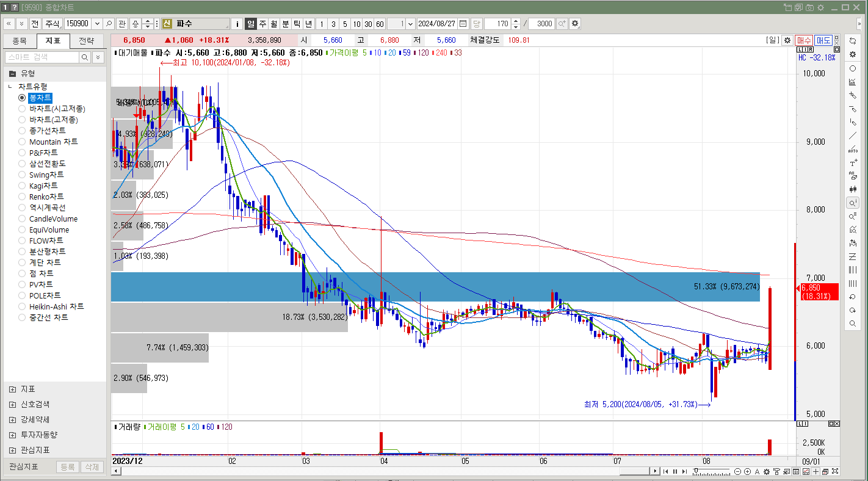
Task: Expand the 신호검색 tree section
Action: (x=13, y=404)
